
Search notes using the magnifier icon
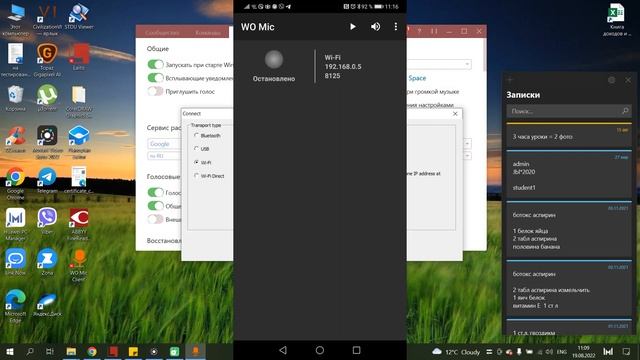pyautogui.click(x=625, y=111)
